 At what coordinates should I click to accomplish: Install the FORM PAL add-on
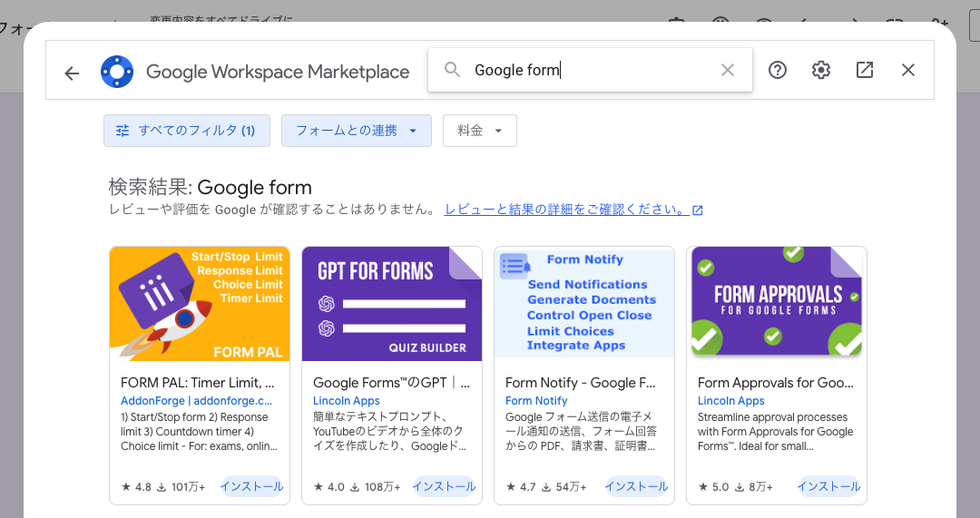click(251, 486)
